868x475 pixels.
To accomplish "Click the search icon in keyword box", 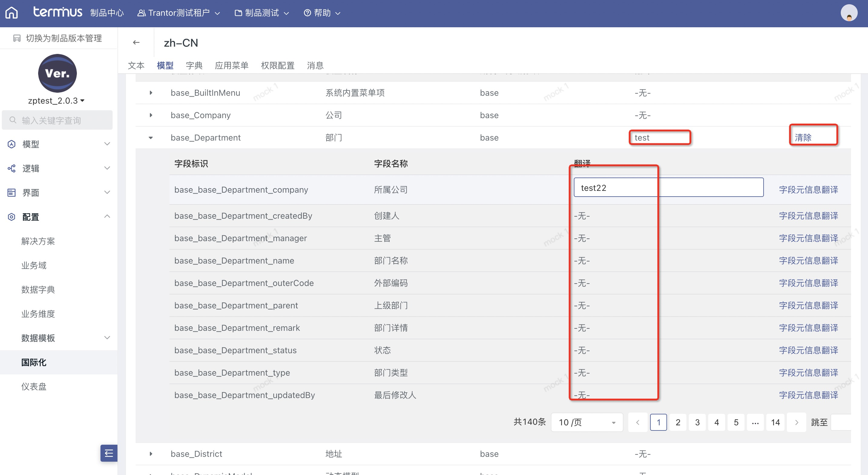I will coord(13,120).
